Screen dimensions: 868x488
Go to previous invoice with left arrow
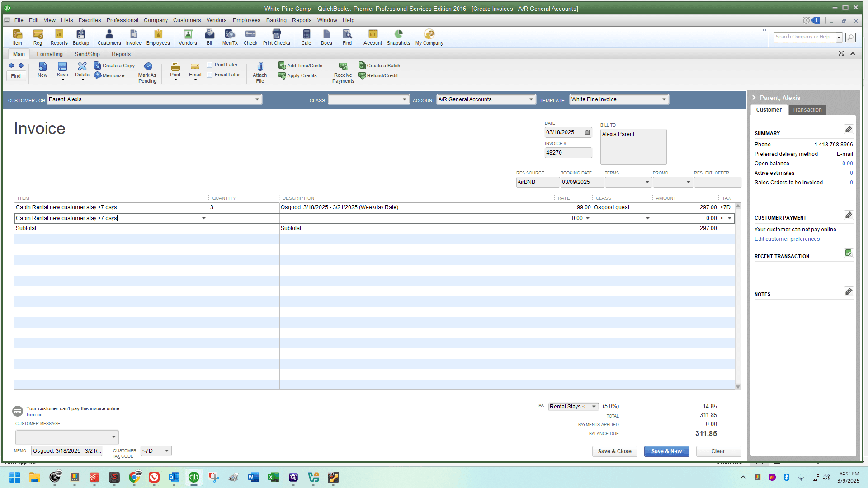[x=11, y=66]
